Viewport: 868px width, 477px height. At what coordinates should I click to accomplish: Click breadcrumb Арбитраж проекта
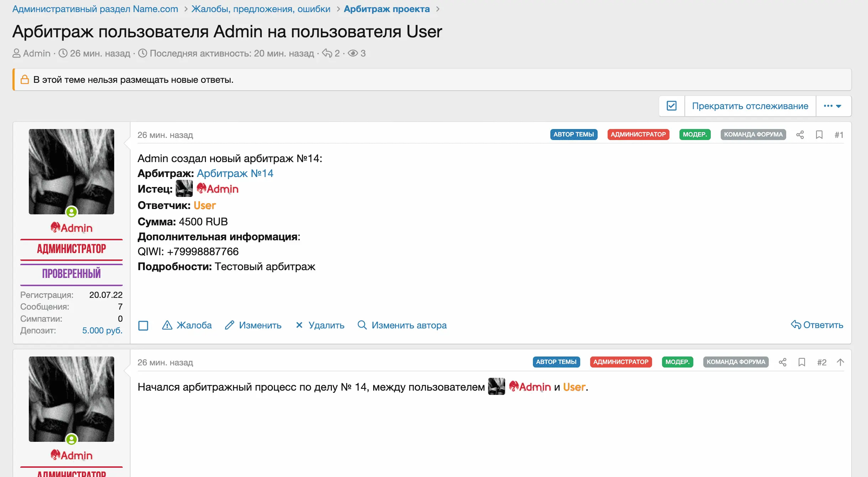pyautogui.click(x=386, y=9)
